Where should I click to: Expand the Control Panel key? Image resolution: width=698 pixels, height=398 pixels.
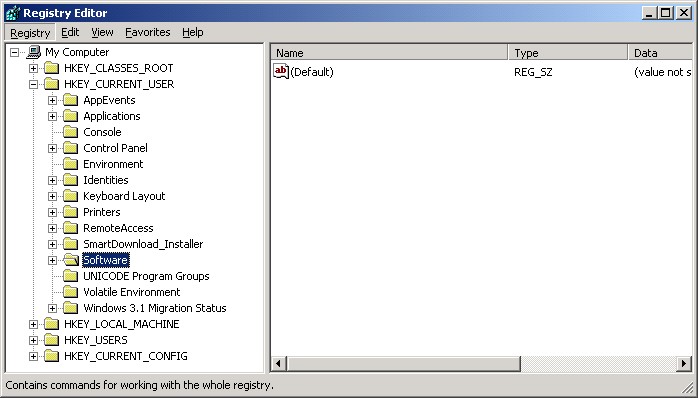[53, 149]
